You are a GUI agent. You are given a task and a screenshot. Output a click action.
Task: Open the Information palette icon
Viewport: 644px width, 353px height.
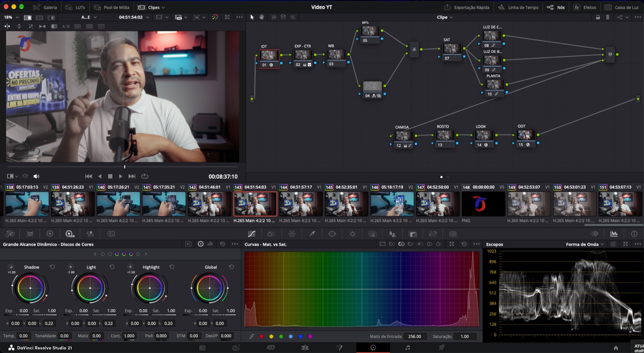[x=634, y=234]
